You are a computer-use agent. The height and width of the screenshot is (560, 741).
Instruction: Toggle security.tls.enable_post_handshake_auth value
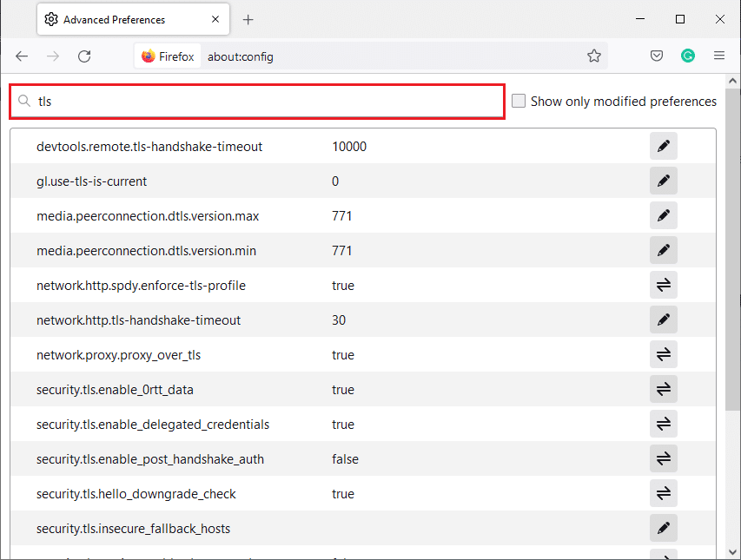point(663,458)
